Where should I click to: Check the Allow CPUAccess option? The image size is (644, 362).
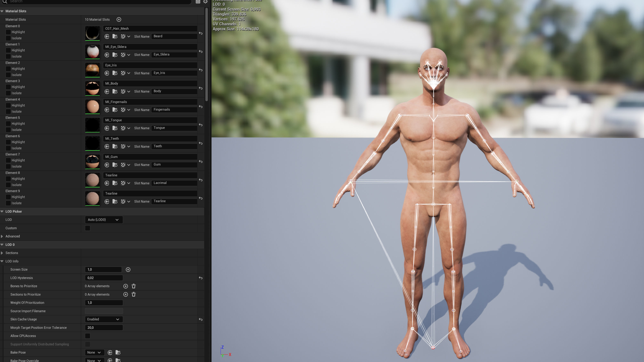88,336
